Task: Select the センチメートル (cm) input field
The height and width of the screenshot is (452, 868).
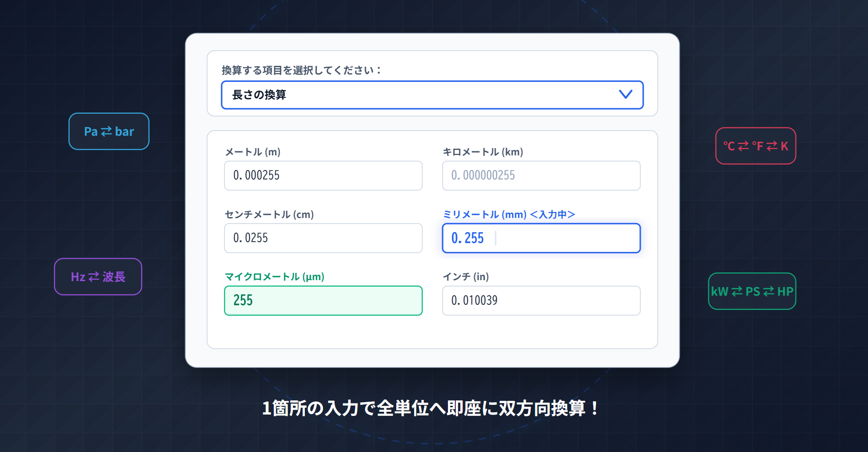Action: click(x=323, y=238)
